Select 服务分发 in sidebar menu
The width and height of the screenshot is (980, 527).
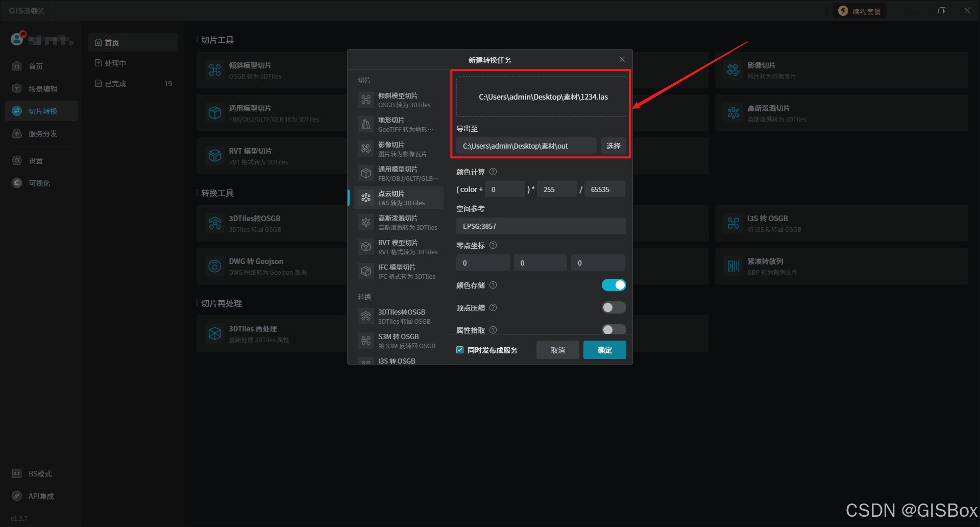(41, 133)
